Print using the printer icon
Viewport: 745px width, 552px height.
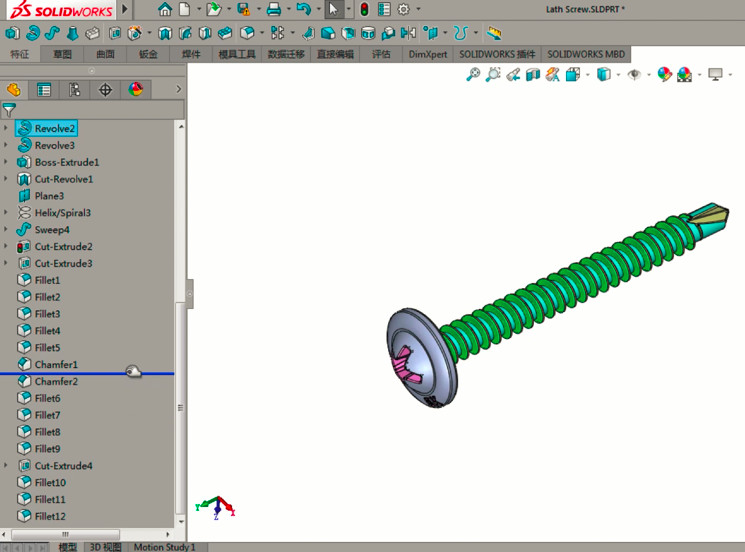coord(274,9)
